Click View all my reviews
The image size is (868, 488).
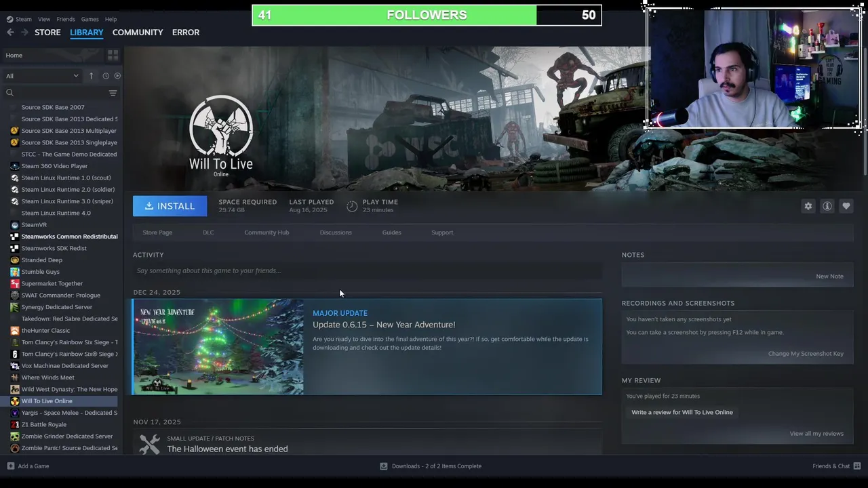[x=816, y=434]
